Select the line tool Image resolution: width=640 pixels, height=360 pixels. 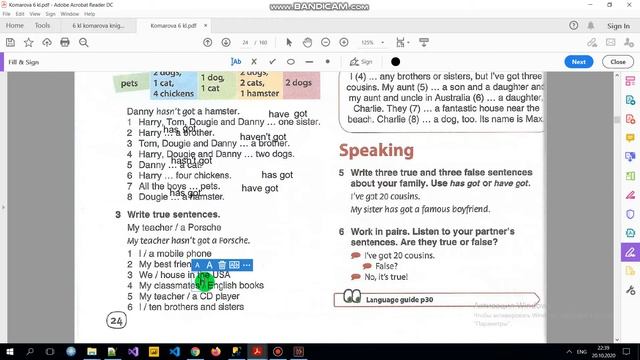pos(309,62)
